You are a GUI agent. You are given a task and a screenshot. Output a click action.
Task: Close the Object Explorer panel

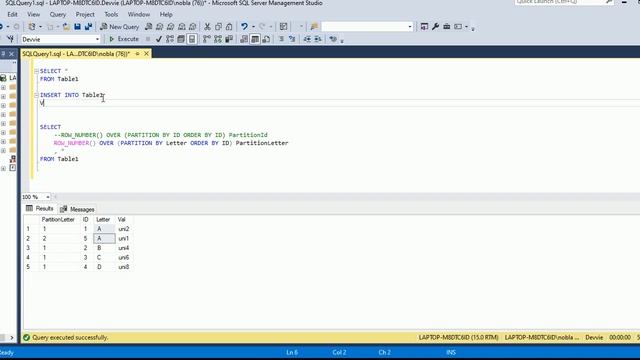11,54
